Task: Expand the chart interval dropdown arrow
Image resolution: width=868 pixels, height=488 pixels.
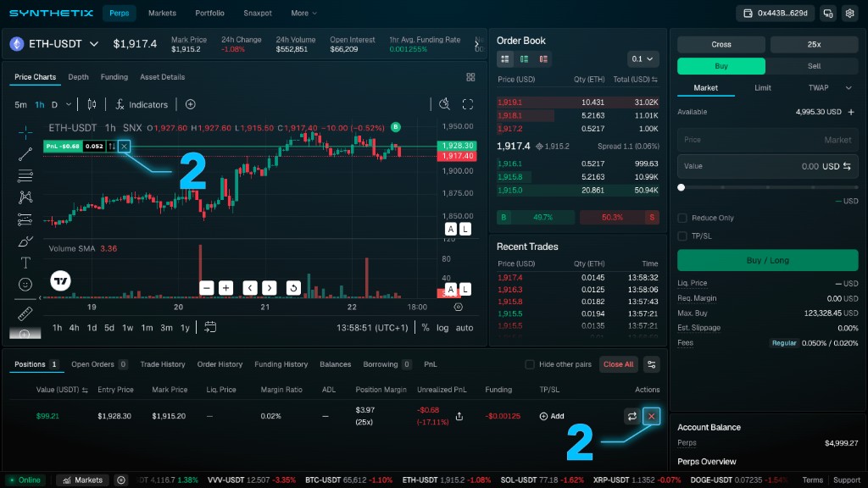Action: pyautogui.click(x=69, y=104)
